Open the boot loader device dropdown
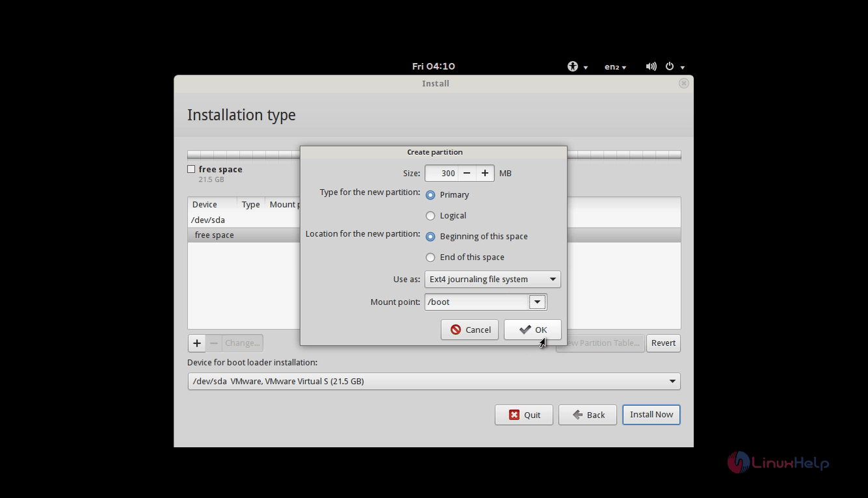The image size is (868, 498). click(x=434, y=382)
